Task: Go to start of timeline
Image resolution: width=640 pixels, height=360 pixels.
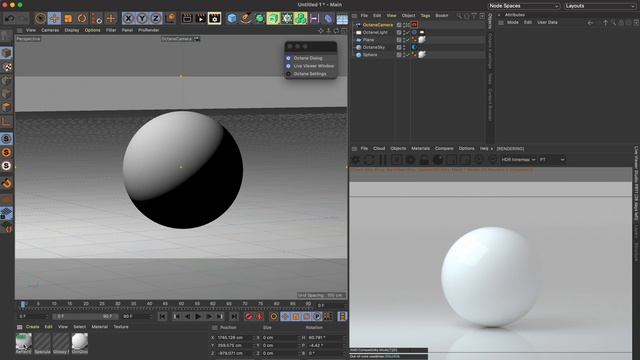Action: 162,316
